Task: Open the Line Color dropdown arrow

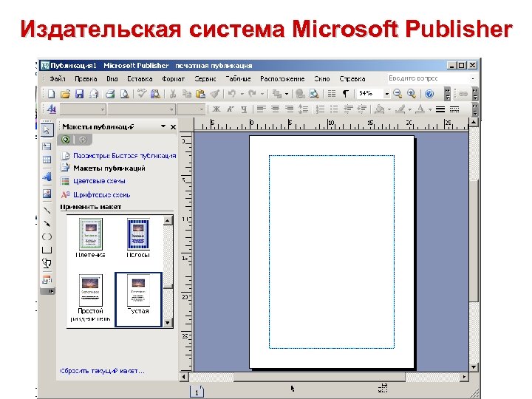Action: pyautogui.click(x=409, y=109)
